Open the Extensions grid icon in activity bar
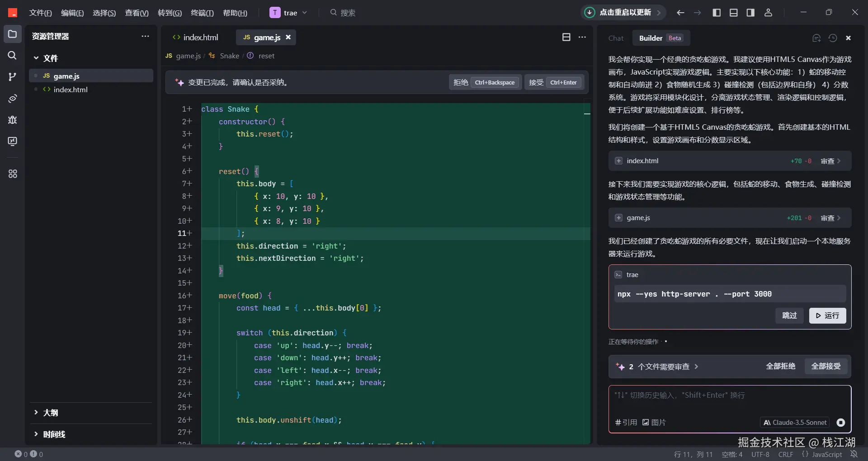Image resolution: width=868 pixels, height=461 pixels. click(x=12, y=174)
